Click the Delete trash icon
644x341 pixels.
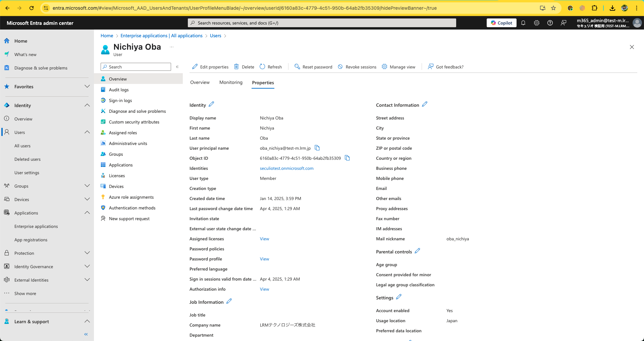tap(236, 67)
